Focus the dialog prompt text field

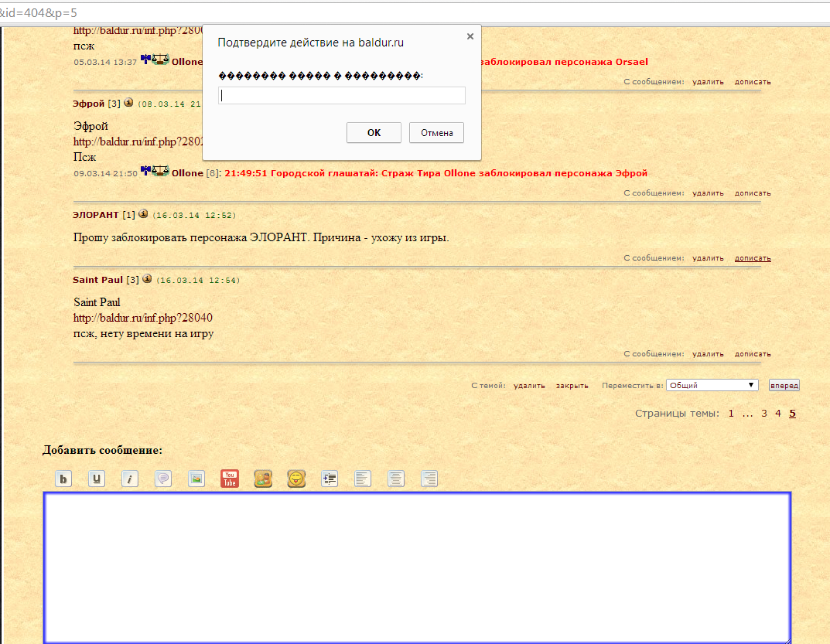(342, 95)
